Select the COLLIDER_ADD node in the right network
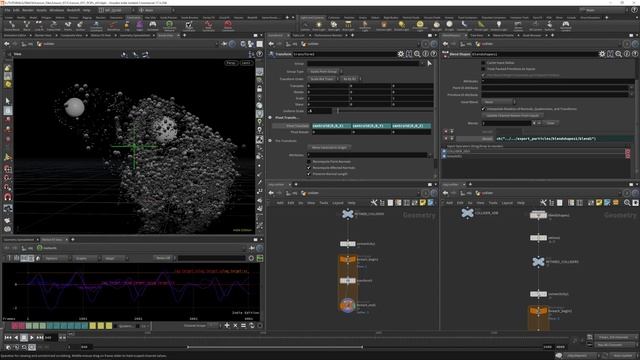The image size is (640, 360). point(467,213)
